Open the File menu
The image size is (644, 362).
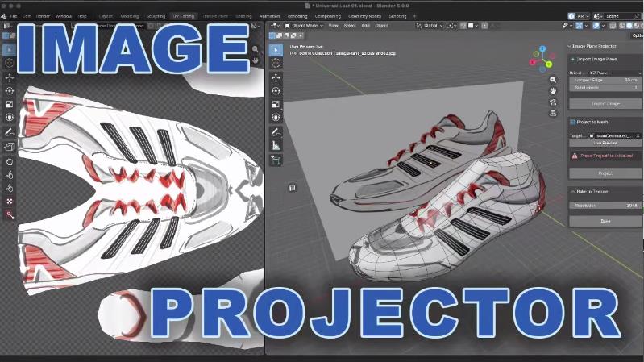tap(14, 16)
